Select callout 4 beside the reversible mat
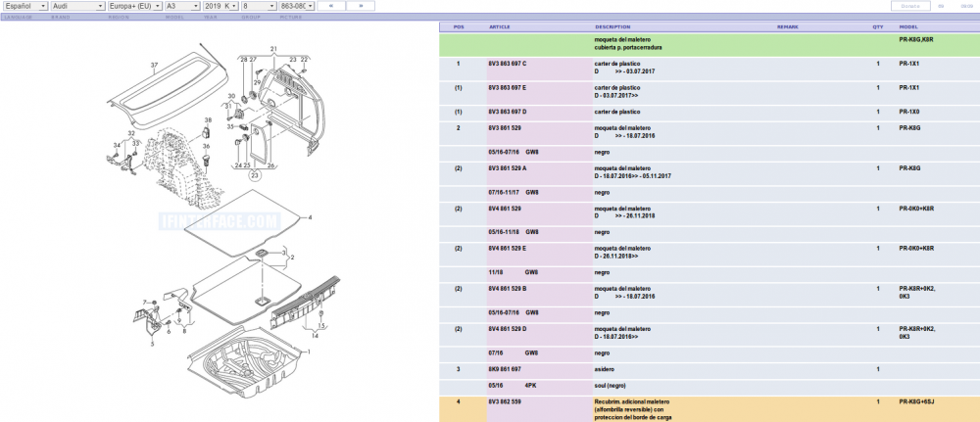The width and height of the screenshot is (980, 422). [310, 217]
